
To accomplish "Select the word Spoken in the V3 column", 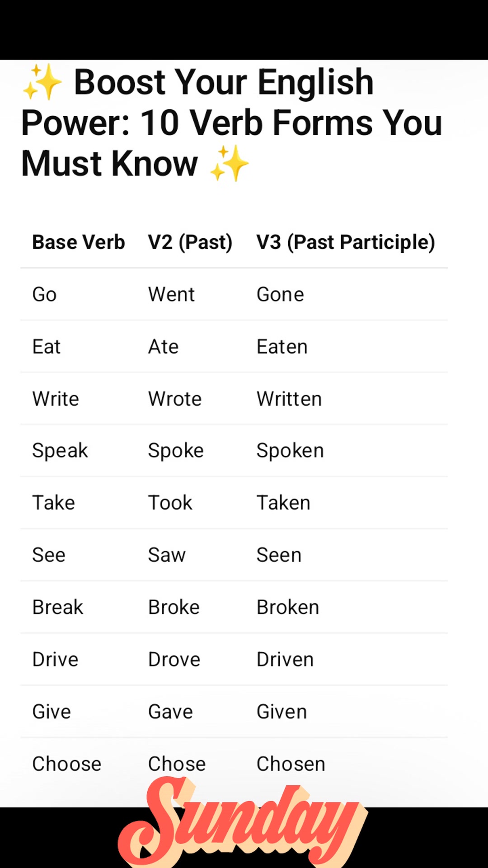I will (290, 451).
